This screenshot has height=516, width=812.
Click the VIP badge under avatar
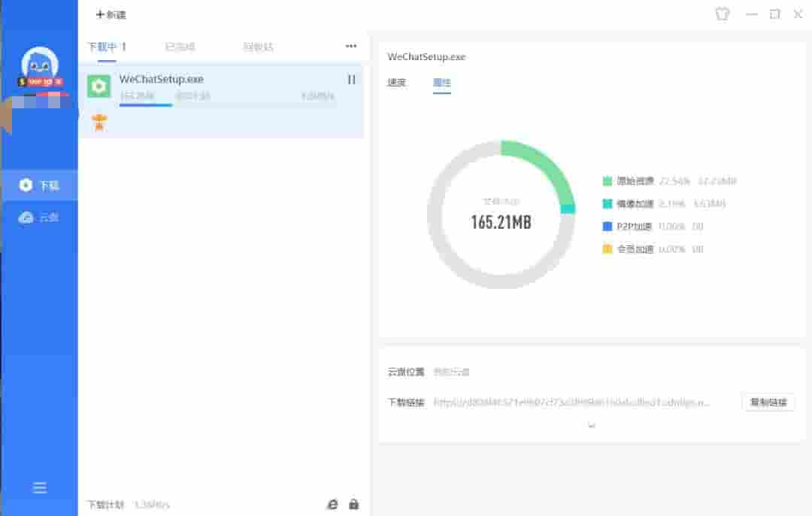click(x=40, y=82)
